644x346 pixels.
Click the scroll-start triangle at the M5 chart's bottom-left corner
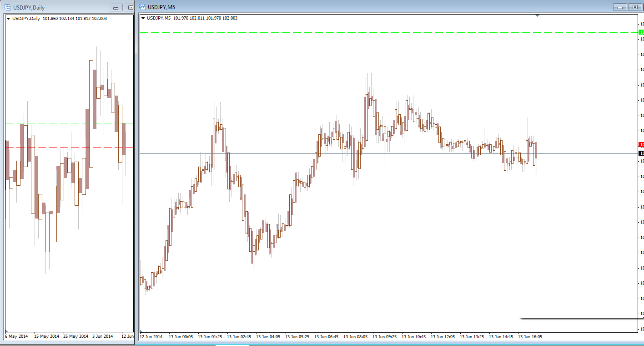coord(141,331)
